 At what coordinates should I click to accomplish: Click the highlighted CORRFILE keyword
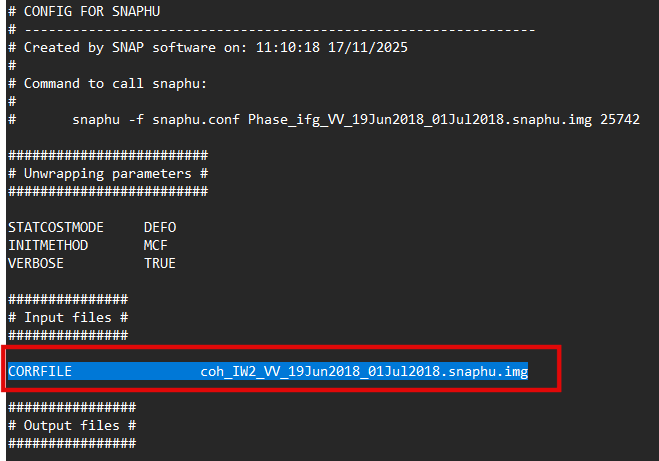coord(40,372)
